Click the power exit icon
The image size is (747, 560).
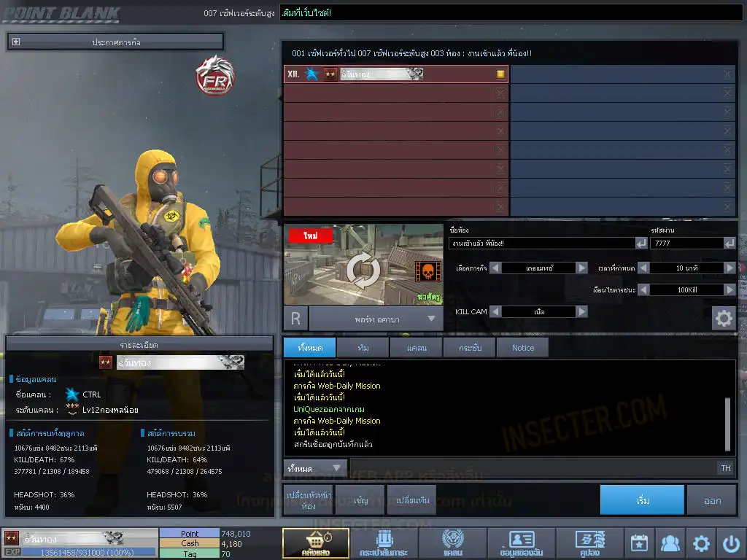click(x=731, y=543)
